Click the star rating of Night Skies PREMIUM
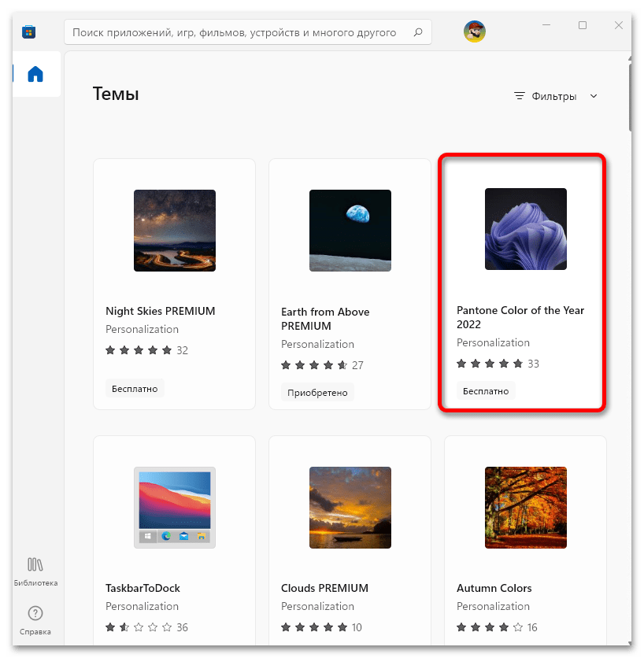This screenshot has height=658, width=644. coord(139,350)
